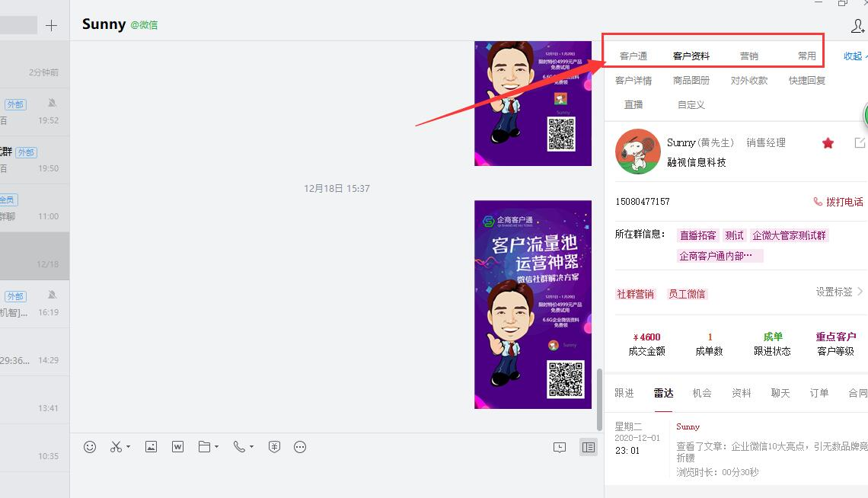Open 客户详情 sub-tab

(633, 80)
